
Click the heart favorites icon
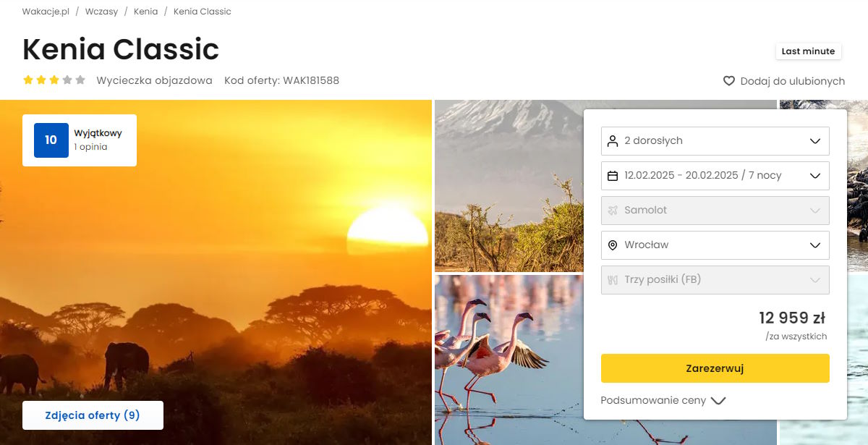729,81
